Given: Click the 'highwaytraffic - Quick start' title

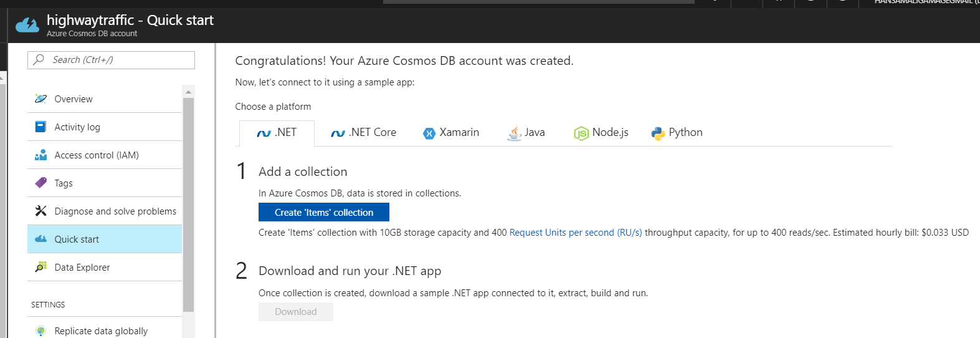Looking at the screenshot, I should [130, 20].
